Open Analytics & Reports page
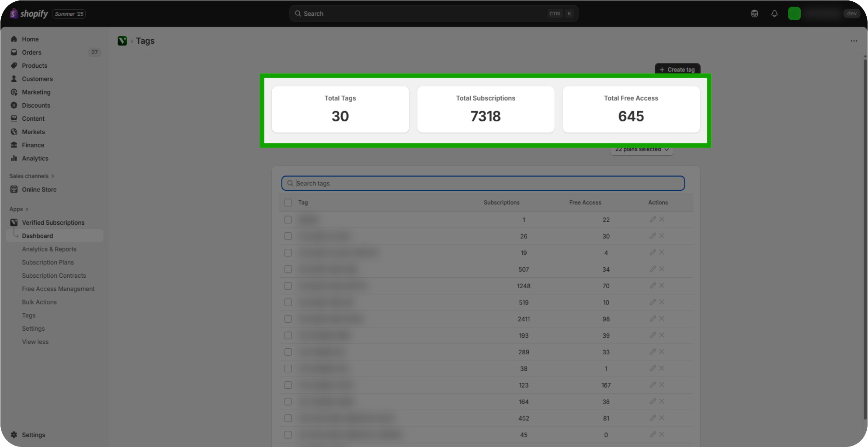The height and width of the screenshot is (447, 868). [x=49, y=249]
